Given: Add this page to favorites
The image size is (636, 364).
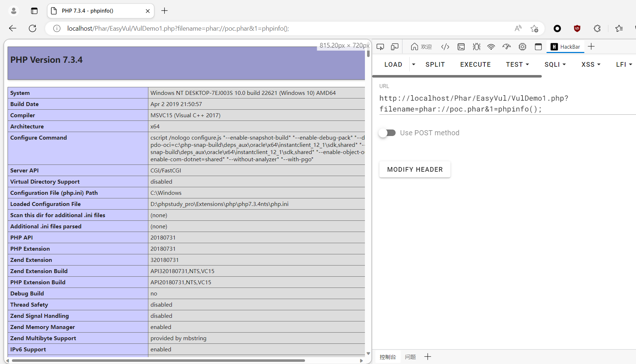Looking at the screenshot, I should point(535,28).
